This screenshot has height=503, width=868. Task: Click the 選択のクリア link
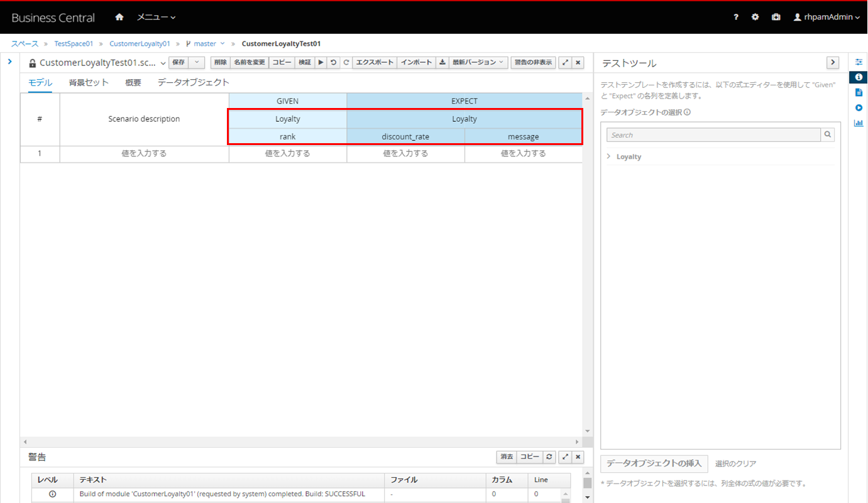(x=735, y=463)
